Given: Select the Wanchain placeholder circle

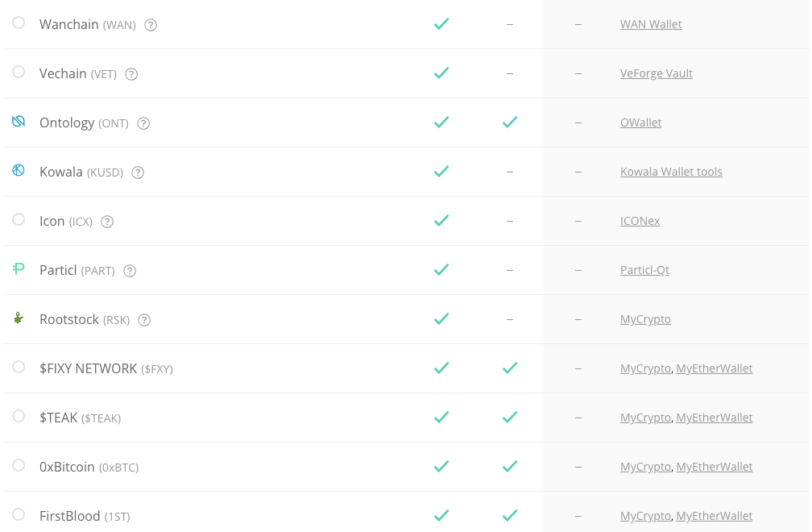Looking at the screenshot, I should (x=19, y=23).
